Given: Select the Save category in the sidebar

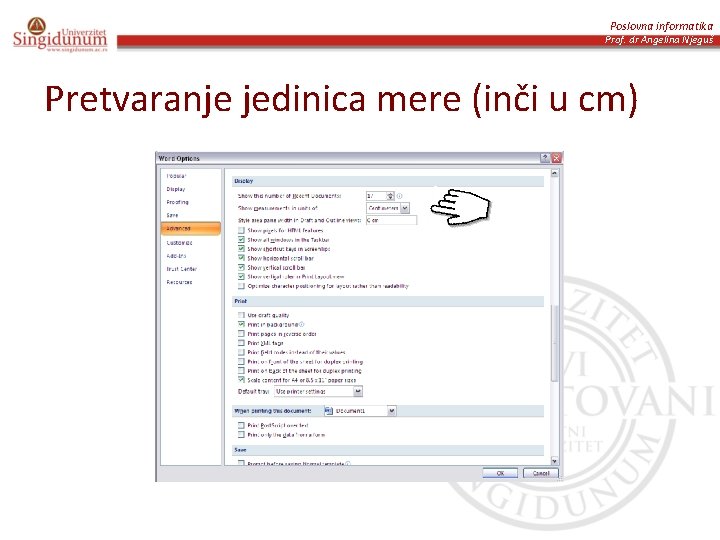Looking at the screenshot, I should coord(172,215).
